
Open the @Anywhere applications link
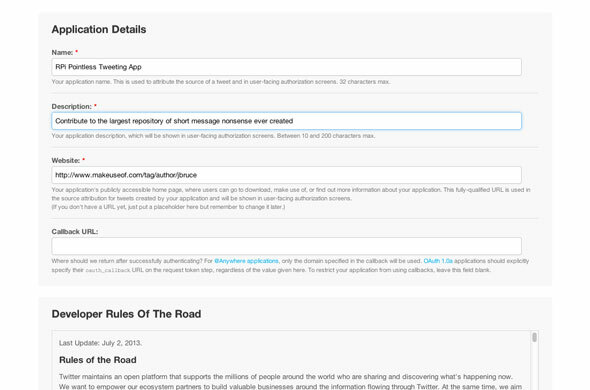pyautogui.click(x=246, y=261)
